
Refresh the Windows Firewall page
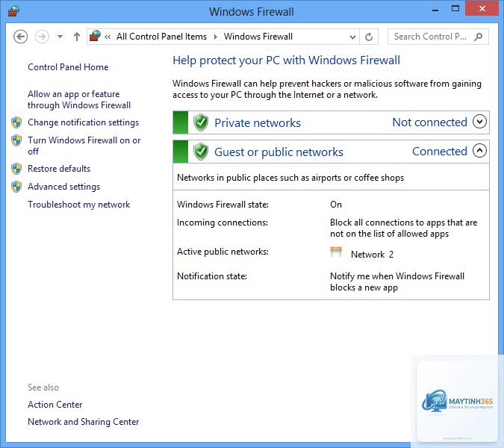[369, 37]
